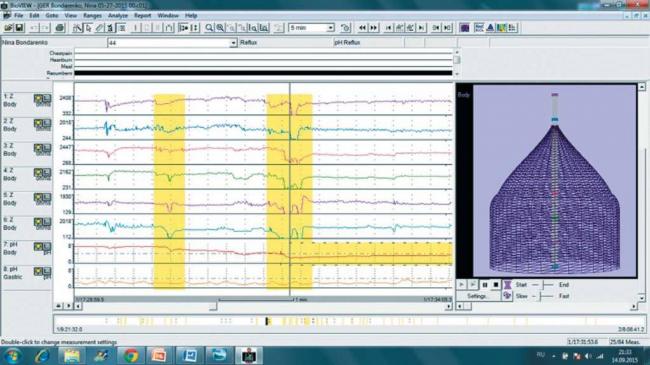Open the Goto menu
Screen dimensions: 650x365
pos(52,15)
